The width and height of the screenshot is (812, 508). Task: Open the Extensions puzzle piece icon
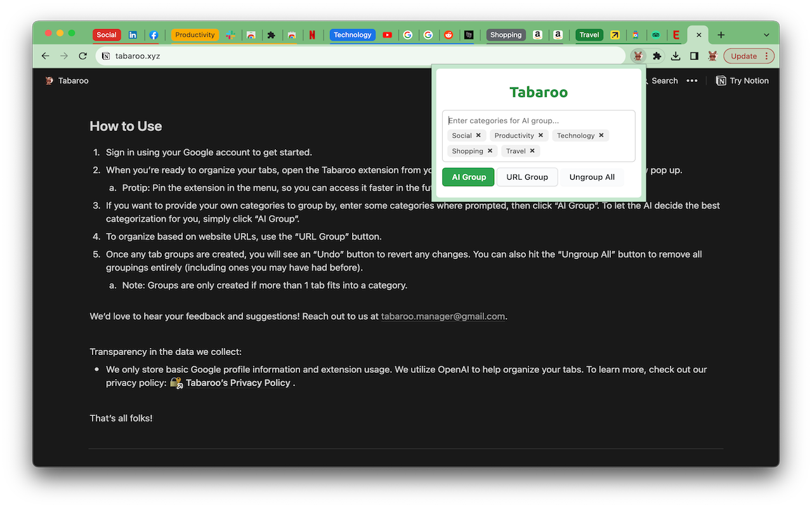[x=657, y=56]
